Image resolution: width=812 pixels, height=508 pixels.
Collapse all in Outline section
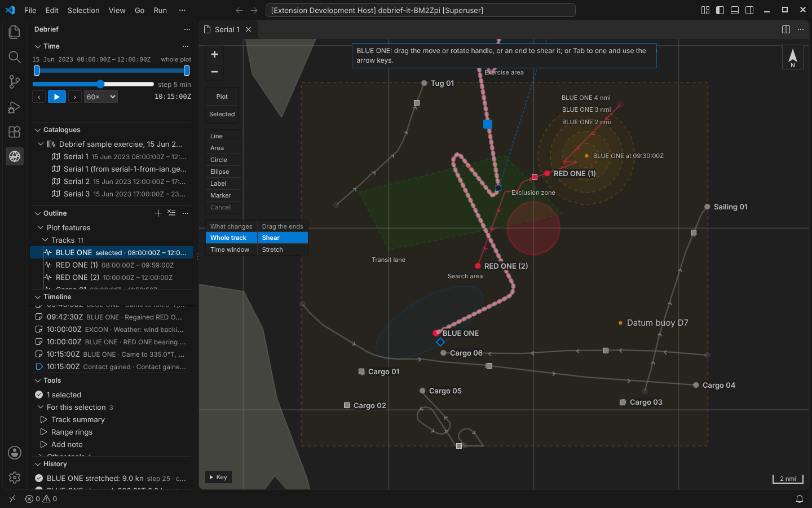coord(171,213)
